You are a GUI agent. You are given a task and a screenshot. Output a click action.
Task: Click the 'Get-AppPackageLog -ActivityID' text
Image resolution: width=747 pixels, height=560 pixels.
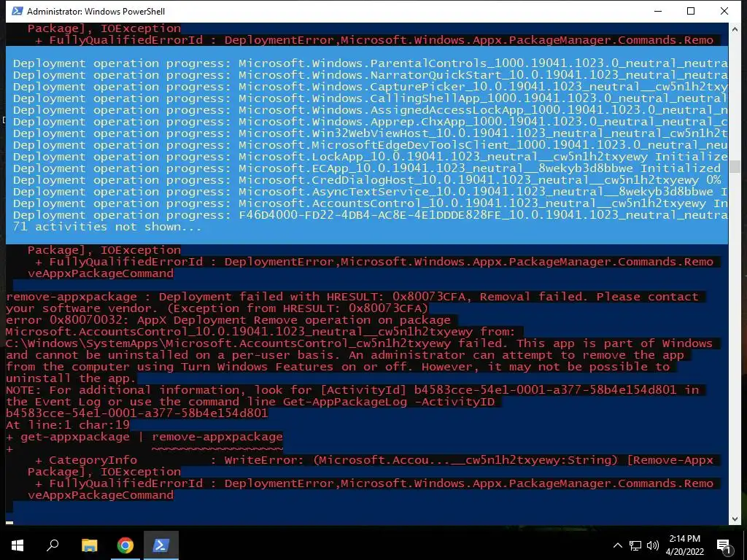pos(389,402)
